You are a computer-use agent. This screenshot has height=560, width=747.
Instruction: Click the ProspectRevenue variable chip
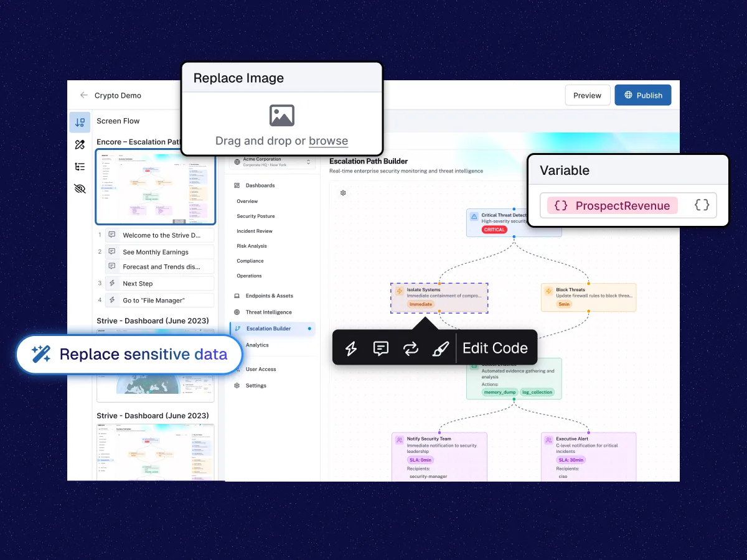tap(612, 205)
